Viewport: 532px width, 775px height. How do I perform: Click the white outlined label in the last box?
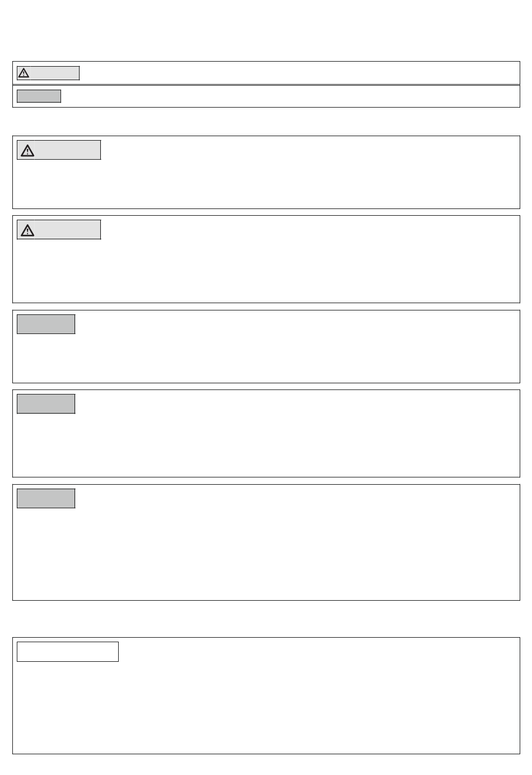click(68, 651)
